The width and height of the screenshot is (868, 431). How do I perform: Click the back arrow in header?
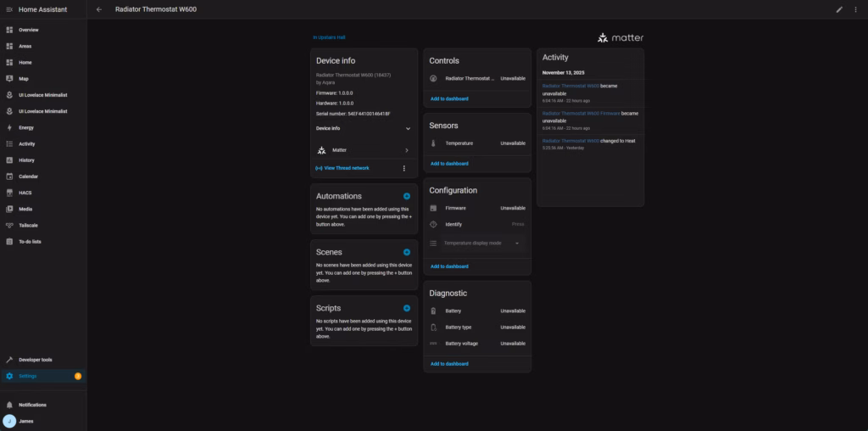tap(99, 9)
